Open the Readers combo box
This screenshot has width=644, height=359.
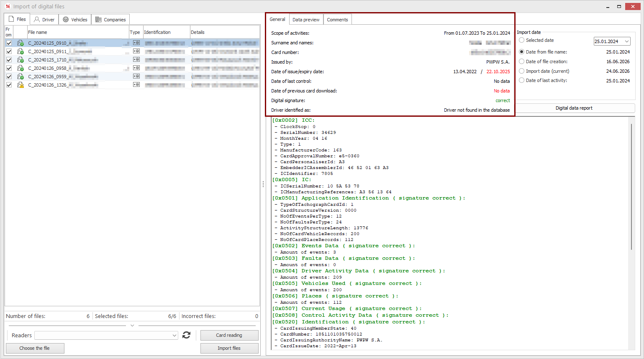[x=106, y=335]
